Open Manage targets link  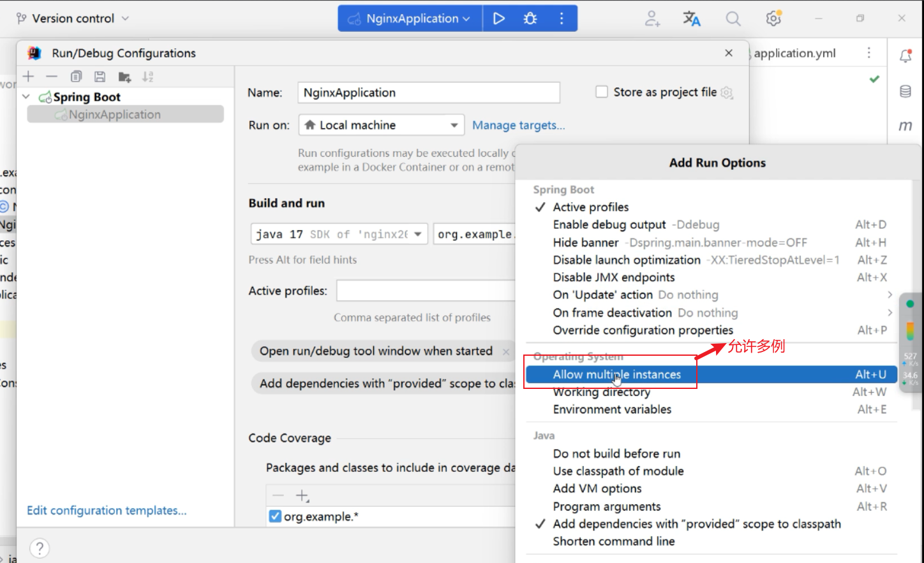[x=518, y=125]
